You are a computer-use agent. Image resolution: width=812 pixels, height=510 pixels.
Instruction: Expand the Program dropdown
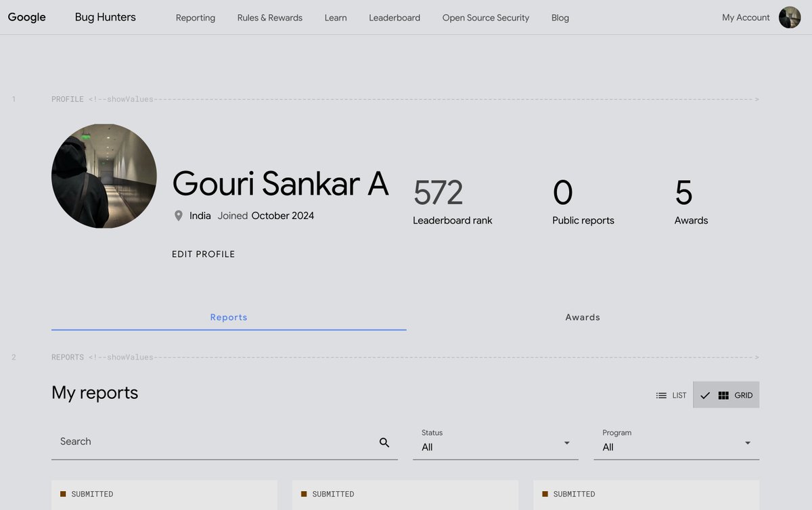click(677, 442)
